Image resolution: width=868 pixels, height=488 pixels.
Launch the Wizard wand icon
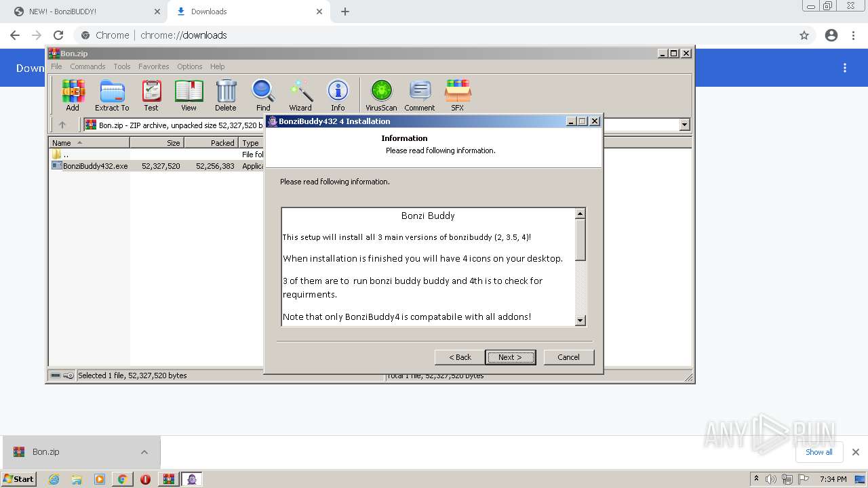point(300,95)
